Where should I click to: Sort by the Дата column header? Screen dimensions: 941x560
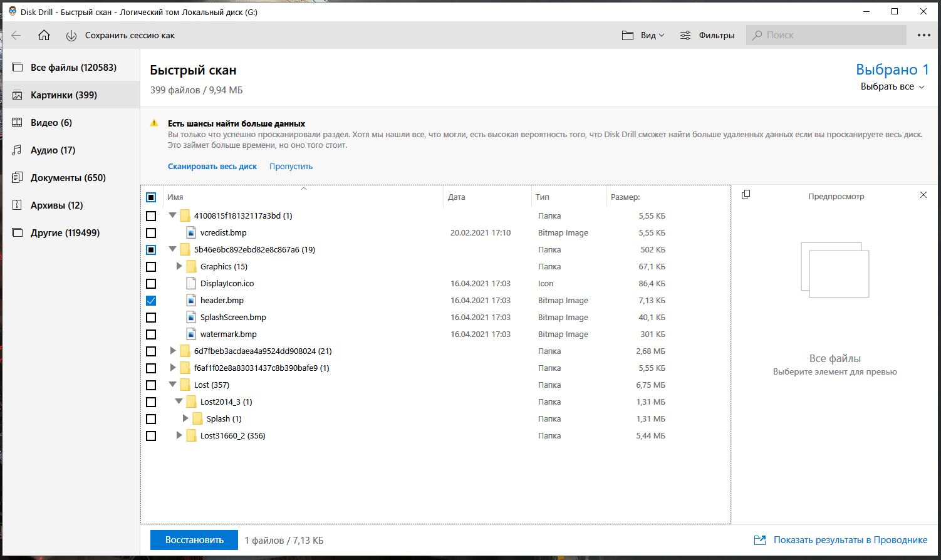tap(457, 197)
